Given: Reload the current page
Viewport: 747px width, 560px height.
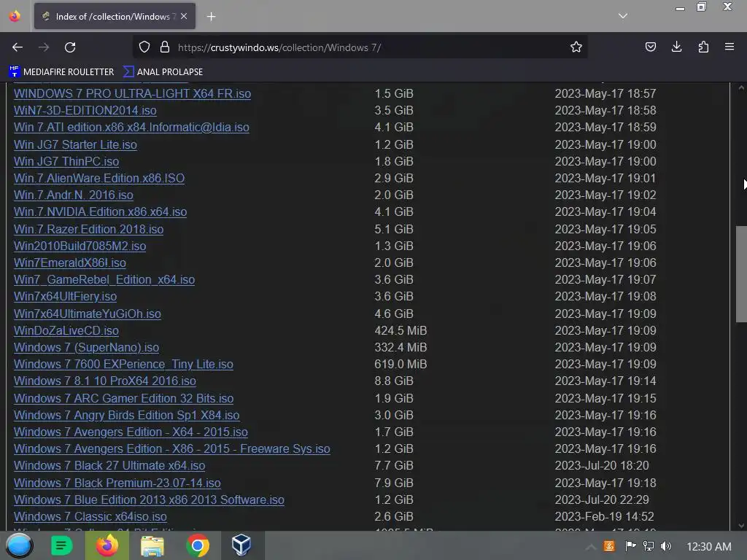Looking at the screenshot, I should (x=70, y=47).
